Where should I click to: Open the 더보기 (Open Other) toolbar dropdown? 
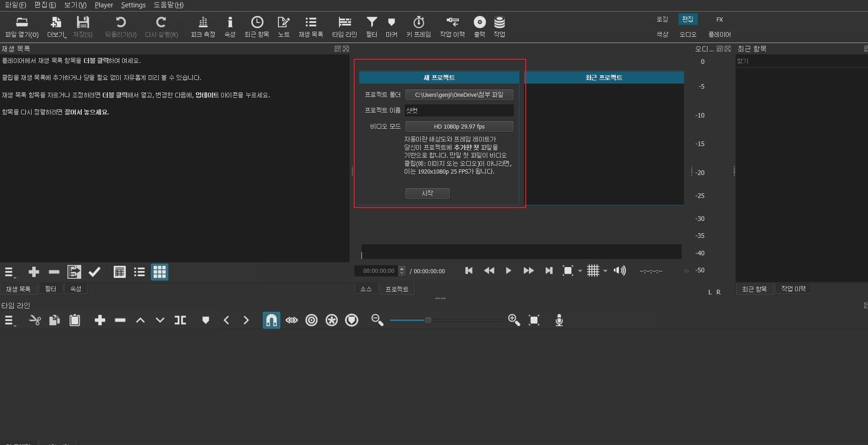[56, 27]
